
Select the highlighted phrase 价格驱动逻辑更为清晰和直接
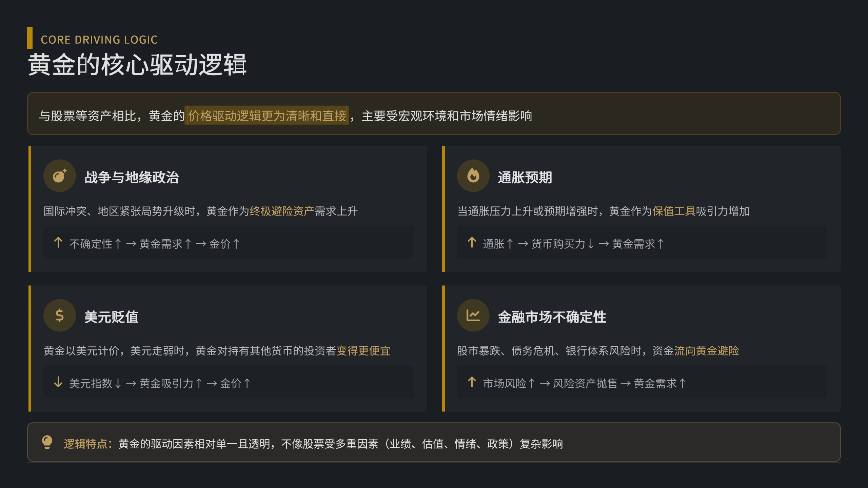coord(267,116)
